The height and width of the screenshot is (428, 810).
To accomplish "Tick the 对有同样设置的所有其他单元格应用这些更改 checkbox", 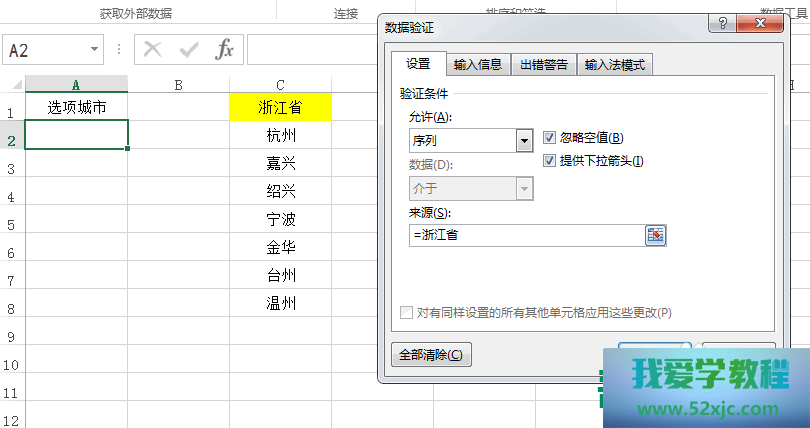I will coord(406,313).
